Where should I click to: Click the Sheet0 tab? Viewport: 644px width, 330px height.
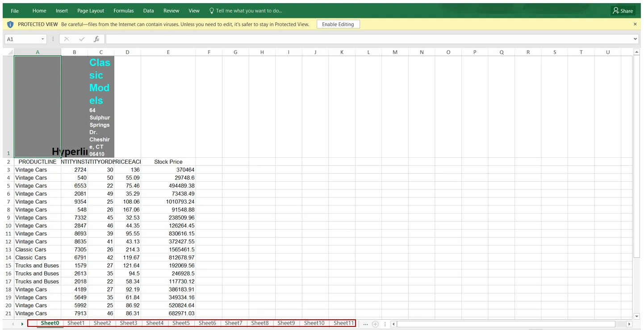[50, 323]
